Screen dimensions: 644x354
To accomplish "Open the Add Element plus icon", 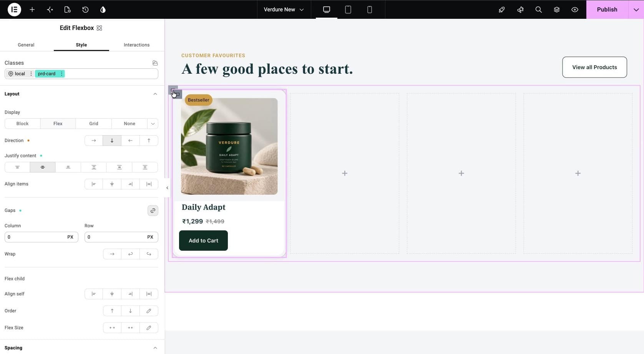I will [x=32, y=10].
